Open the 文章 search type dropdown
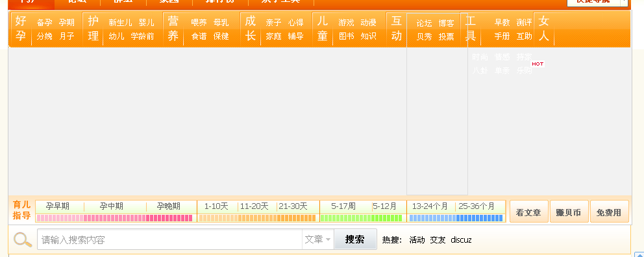Viewport: 644px width, 257px height. pos(317,239)
